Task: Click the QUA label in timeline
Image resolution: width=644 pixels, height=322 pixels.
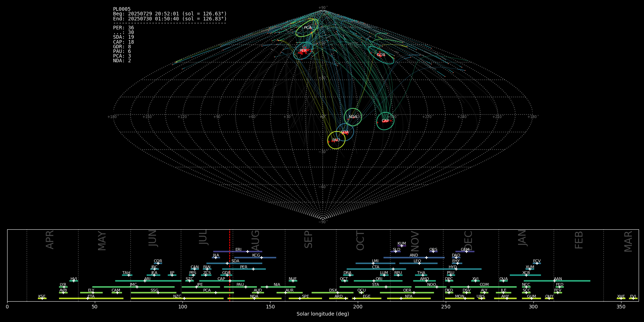Action: (x=503, y=279)
